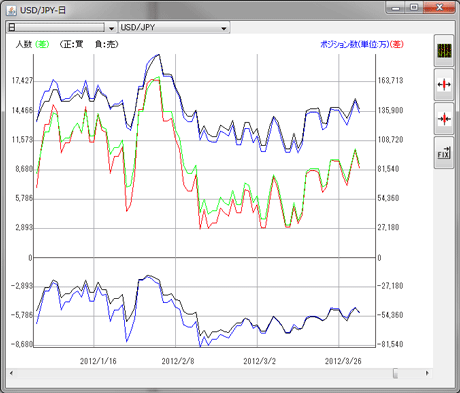Image resolution: width=460 pixels, height=393 pixels.
Task: Click the 135,900 right axis value
Action: [x=390, y=110]
